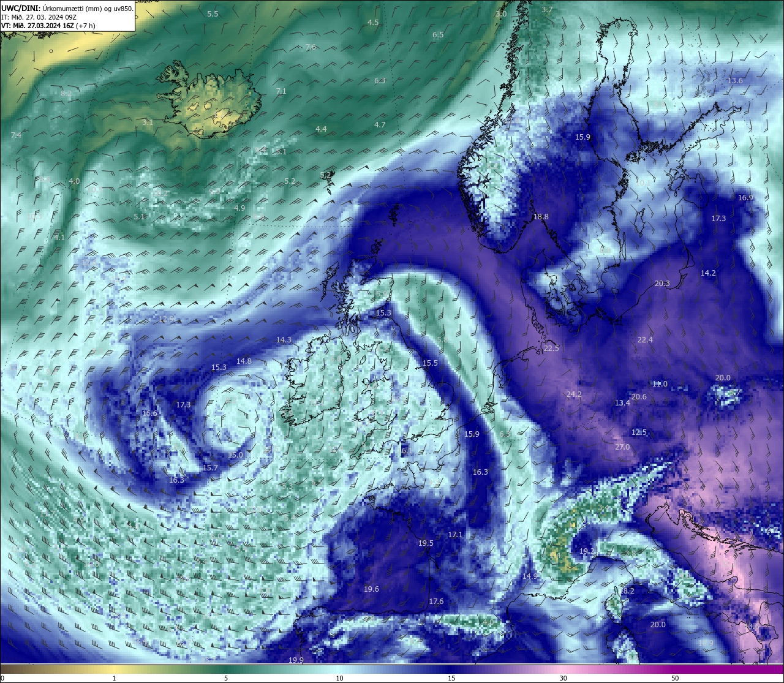The width and height of the screenshot is (784, 683).
Task: Select the 18.8 value near southern Norway
Action: [541, 217]
